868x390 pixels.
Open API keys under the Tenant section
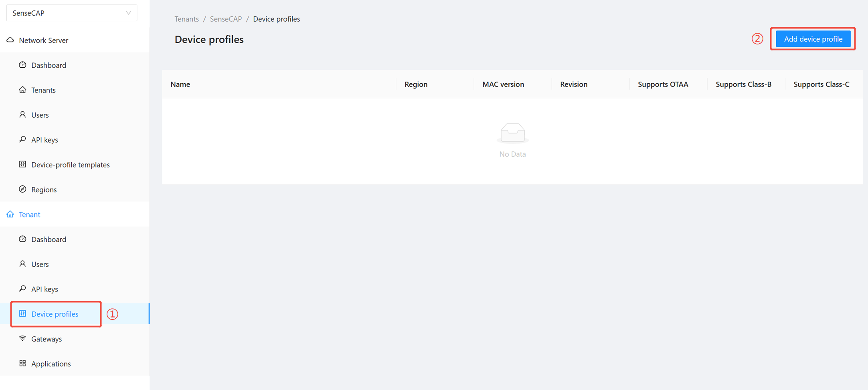tap(45, 289)
